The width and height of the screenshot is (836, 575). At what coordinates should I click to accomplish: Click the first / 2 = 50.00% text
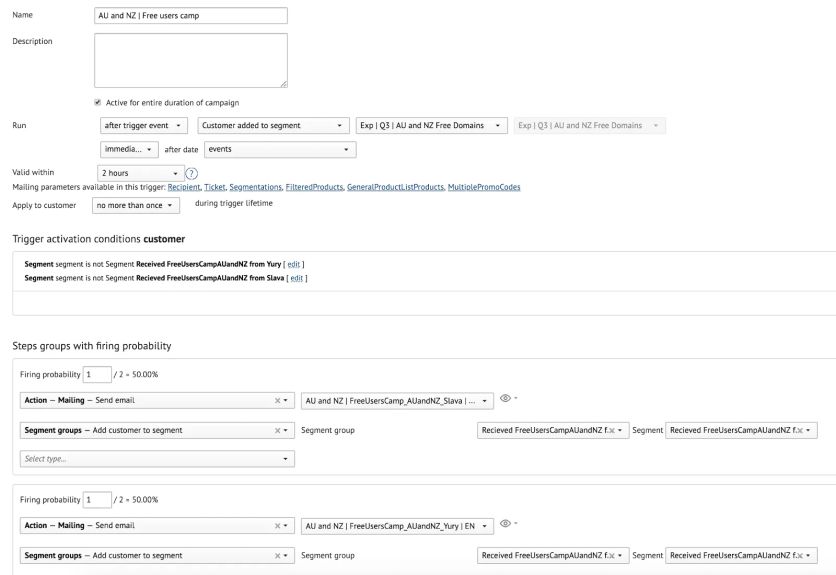pos(136,374)
